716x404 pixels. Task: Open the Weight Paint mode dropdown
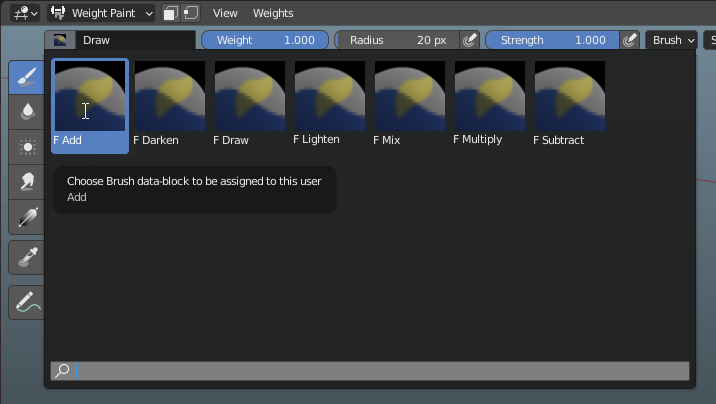(x=101, y=13)
